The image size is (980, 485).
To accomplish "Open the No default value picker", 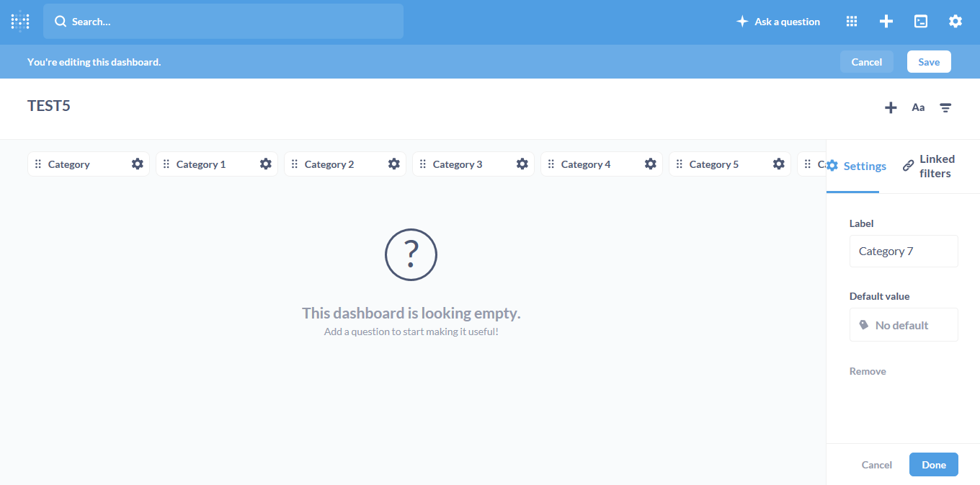I will [x=904, y=325].
